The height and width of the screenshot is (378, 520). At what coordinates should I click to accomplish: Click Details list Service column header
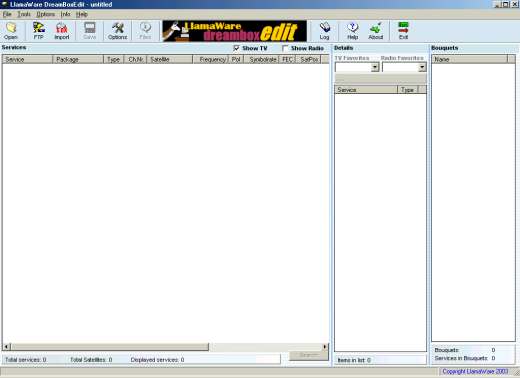[x=366, y=90]
